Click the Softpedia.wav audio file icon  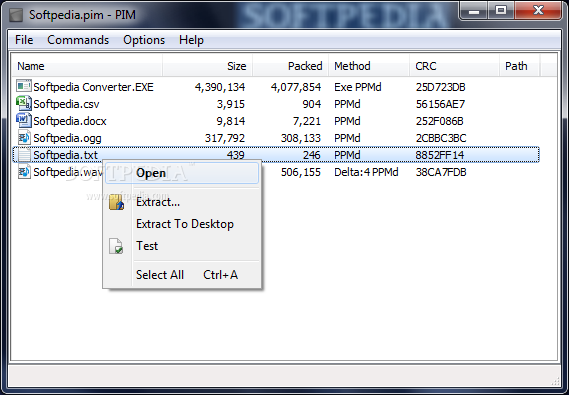(24, 172)
